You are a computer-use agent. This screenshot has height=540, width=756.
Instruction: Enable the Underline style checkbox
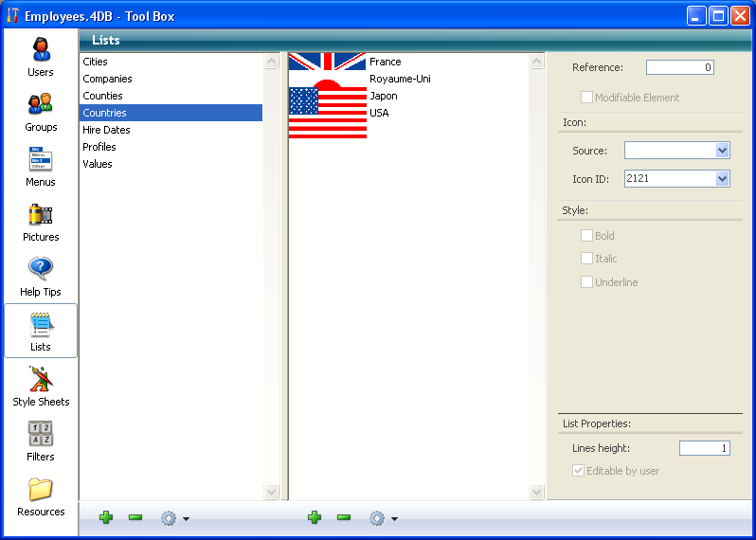point(587,282)
